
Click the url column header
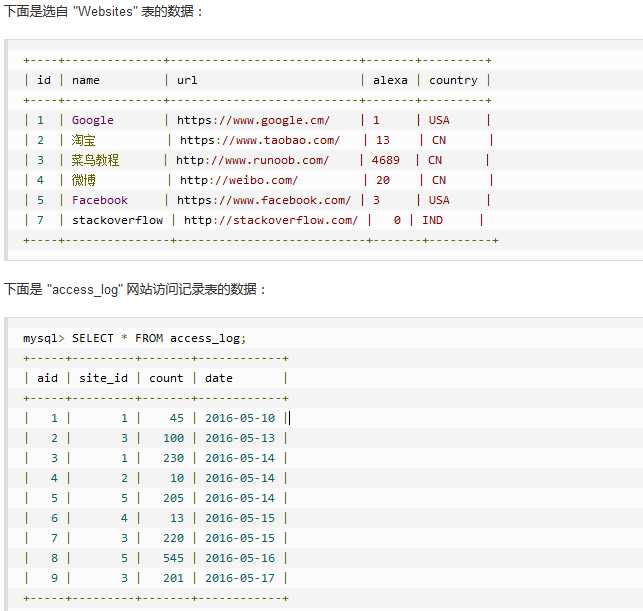[x=187, y=80]
